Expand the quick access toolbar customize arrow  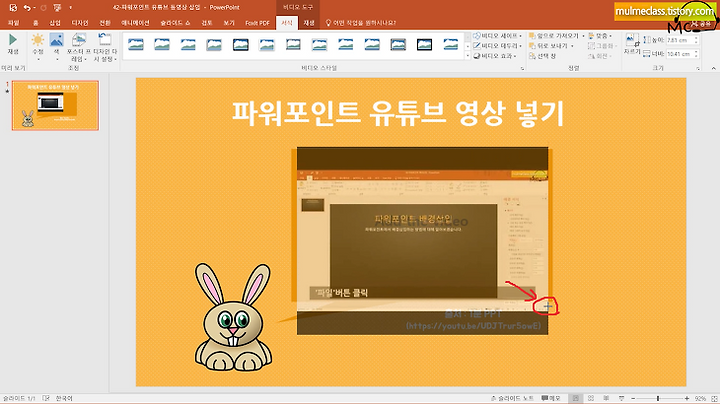point(70,7)
